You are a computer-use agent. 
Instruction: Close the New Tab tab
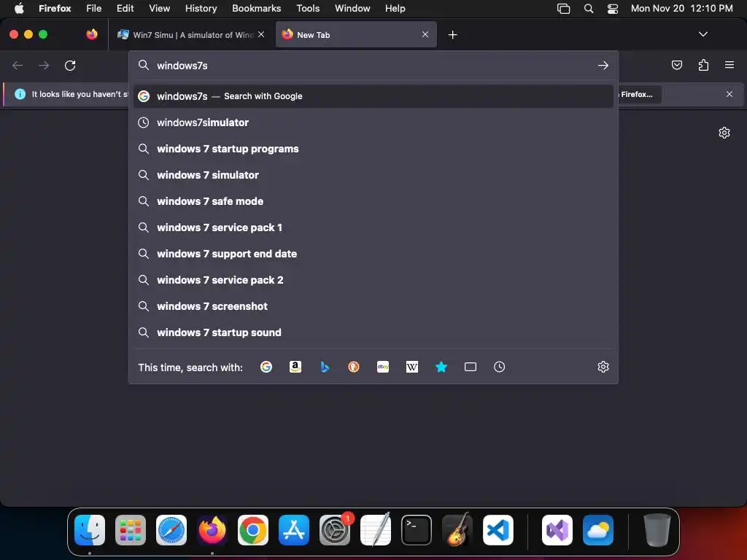coord(425,34)
